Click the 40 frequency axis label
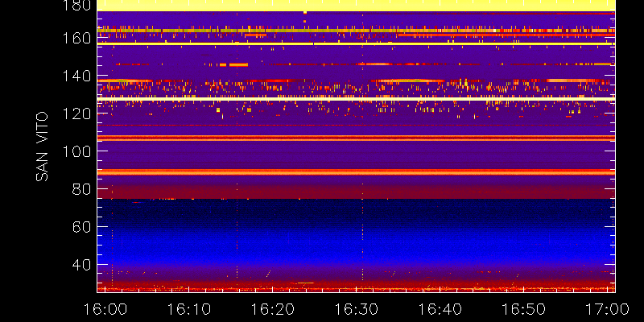The height and width of the screenshot is (322, 644). click(x=81, y=264)
